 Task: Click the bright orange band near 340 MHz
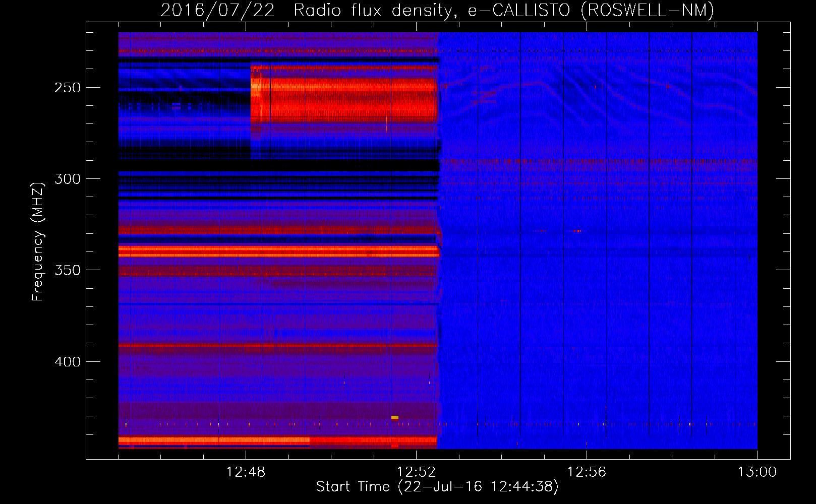278,251
